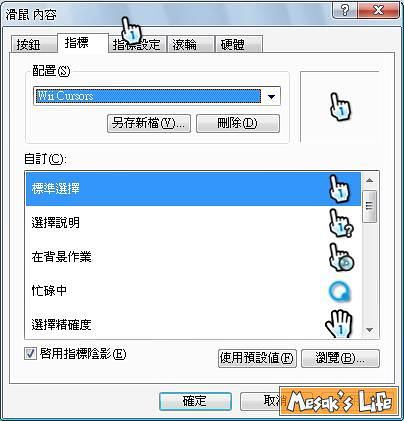Viewport: 404px width, 421px height.
Task: Open the 硬體 tab
Action: pos(239,44)
